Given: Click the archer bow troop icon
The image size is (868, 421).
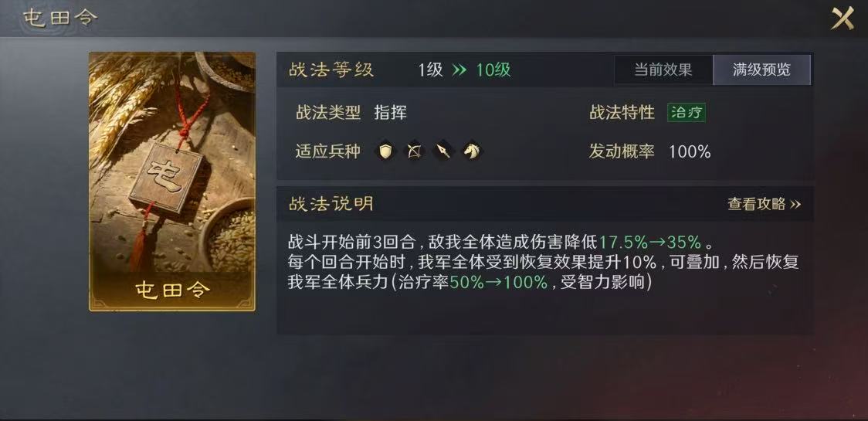Looking at the screenshot, I should point(415,151).
